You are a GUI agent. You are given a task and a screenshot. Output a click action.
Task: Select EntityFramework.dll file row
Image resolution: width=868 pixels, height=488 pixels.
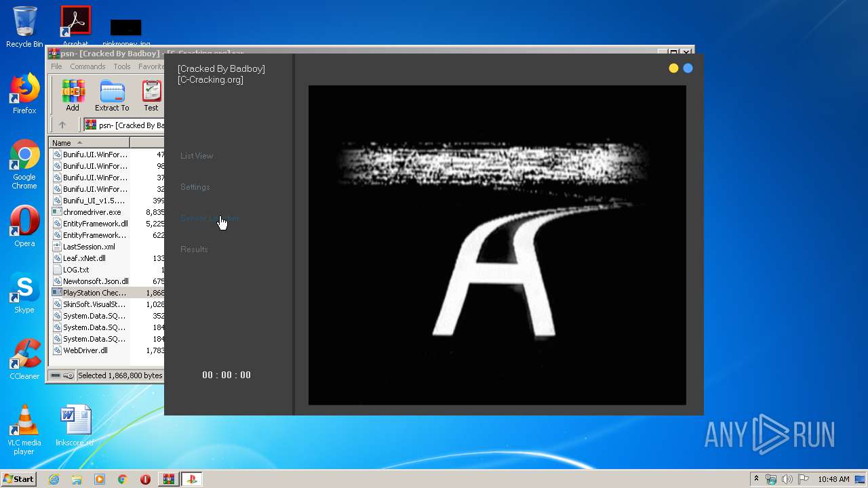pyautogui.click(x=106, y=224)
